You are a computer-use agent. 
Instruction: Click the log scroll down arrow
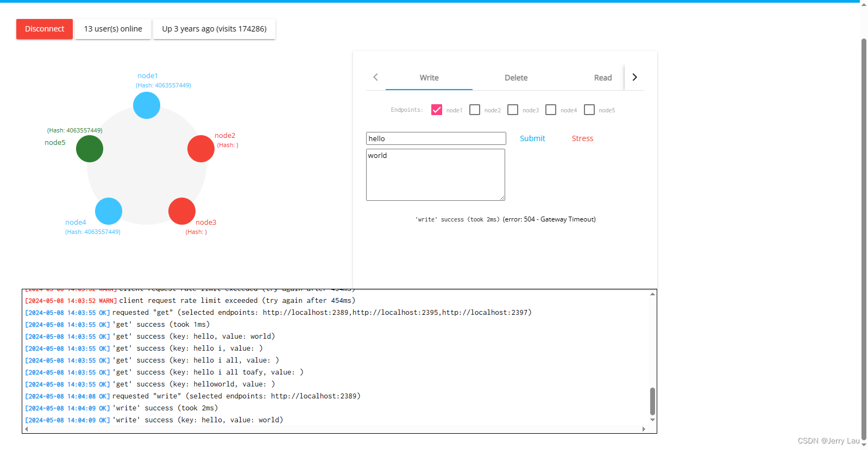pyautogui.click(x=652, y=420)
